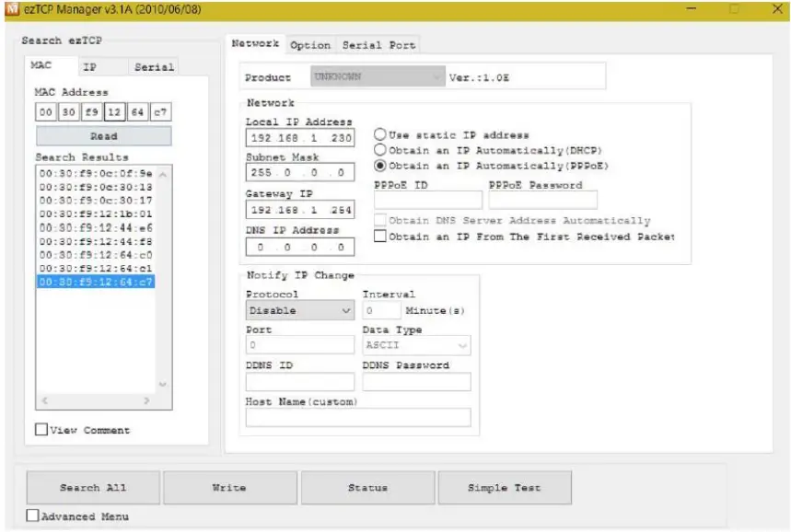Run the Simple Test button
791x532 pixels.
[504, 488]
